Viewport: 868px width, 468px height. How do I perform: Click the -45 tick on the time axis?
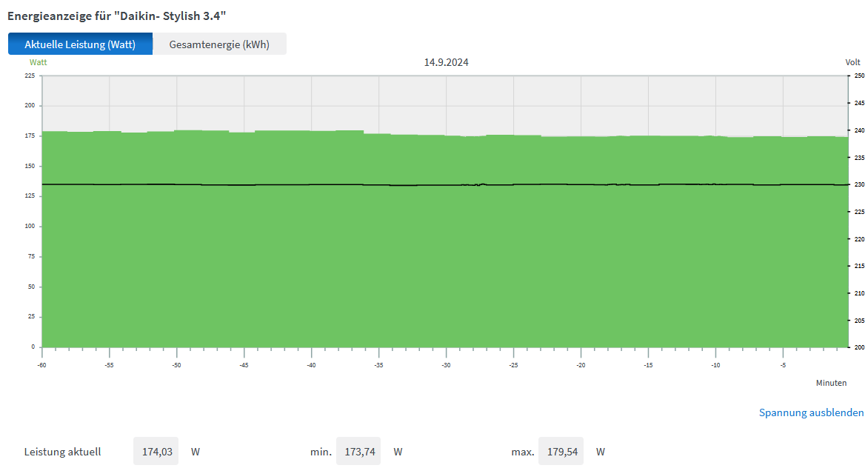pyautogui.click(x=244, y=365)
